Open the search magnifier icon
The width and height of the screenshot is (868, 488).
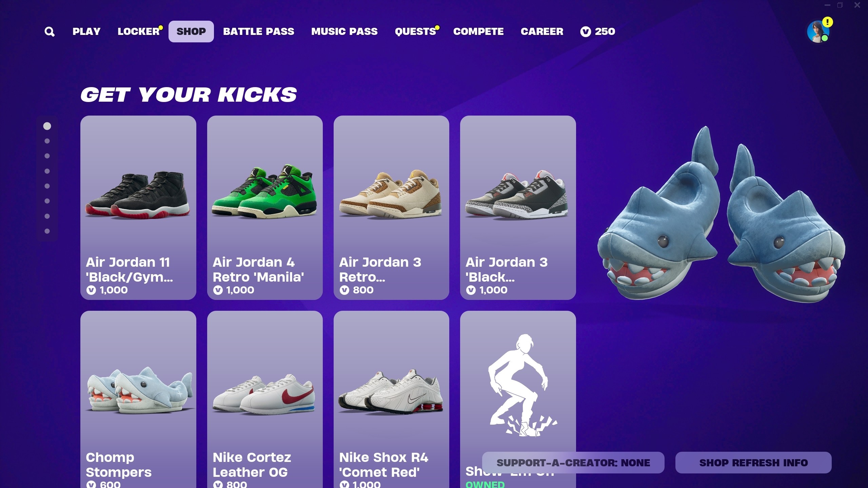pos(50,32)
